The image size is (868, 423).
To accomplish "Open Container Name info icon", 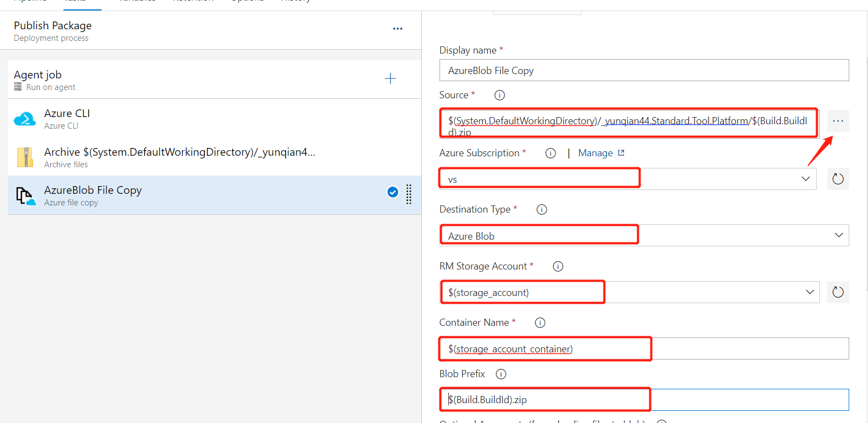I will [540, 322].
